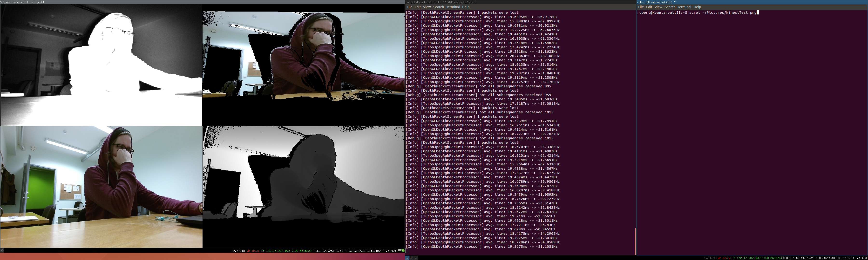
Task: Open Terminal menu in the scrot terminal
Action: (684, 7)
